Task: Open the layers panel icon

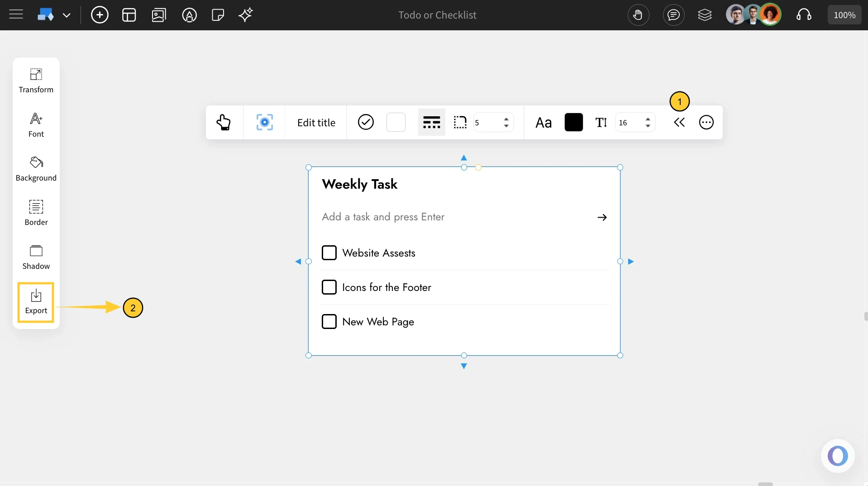Action: 705,15
